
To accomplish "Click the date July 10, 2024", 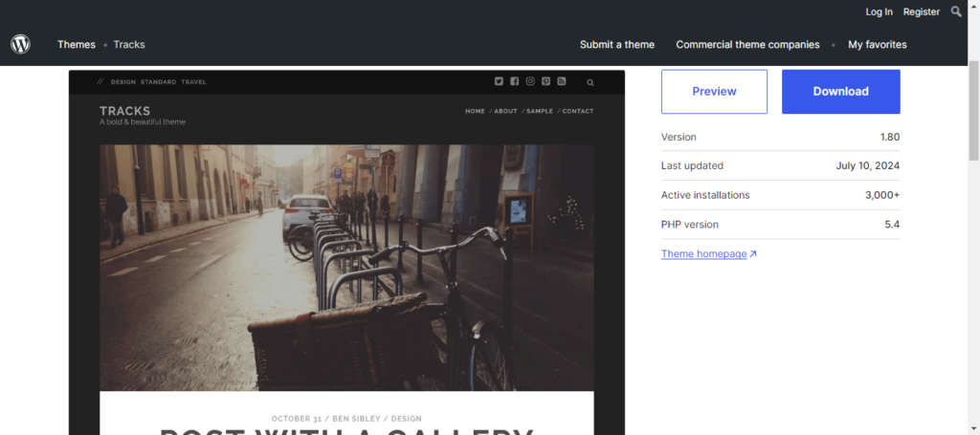I will (868, 165).
